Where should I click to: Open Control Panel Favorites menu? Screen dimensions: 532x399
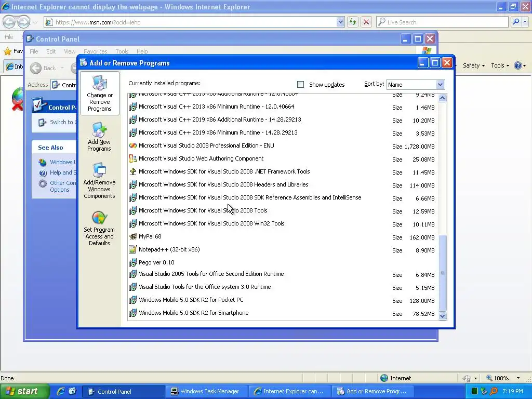(x=96, y=51)
